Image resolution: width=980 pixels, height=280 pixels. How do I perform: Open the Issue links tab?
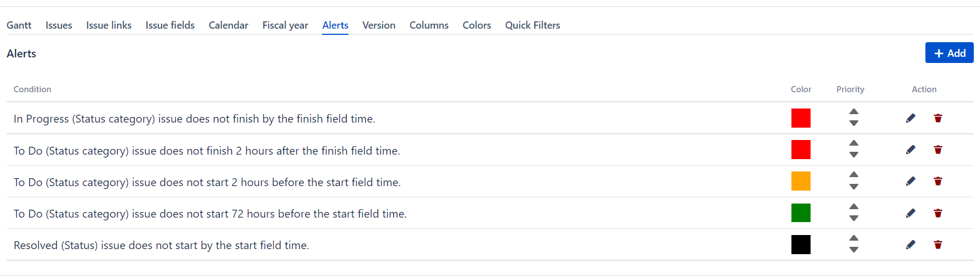pyautogui.click(x=109, y=25)
